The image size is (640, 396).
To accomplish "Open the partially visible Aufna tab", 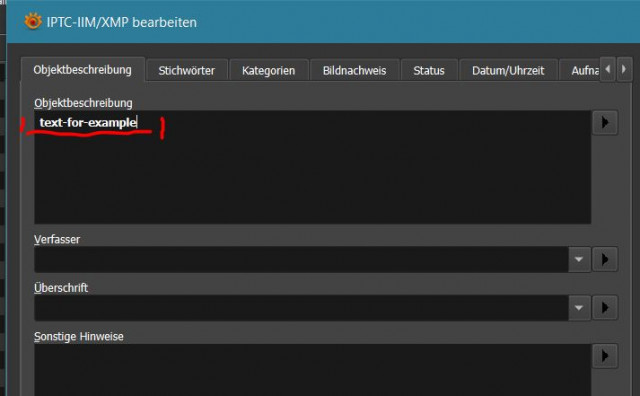I will [580, 71].
